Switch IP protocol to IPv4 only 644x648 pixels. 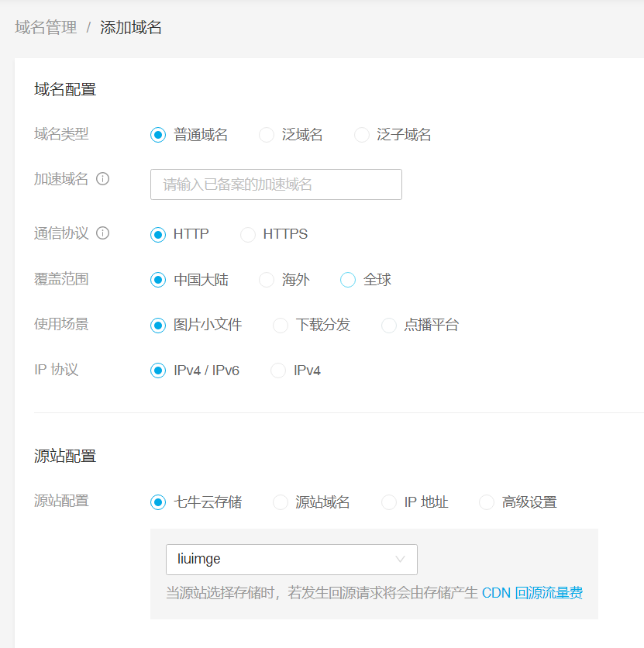pyautogui.click(x=277, y=370)
